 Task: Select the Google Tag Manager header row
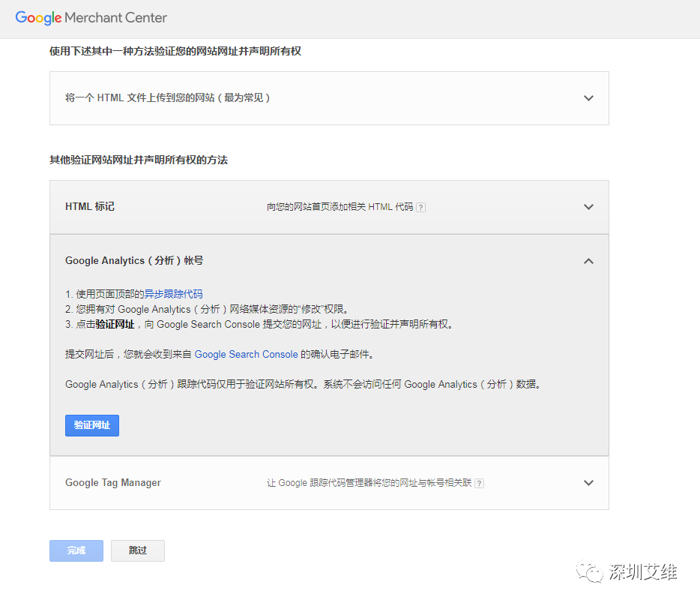pyautogui.click(x=112, y=483)
